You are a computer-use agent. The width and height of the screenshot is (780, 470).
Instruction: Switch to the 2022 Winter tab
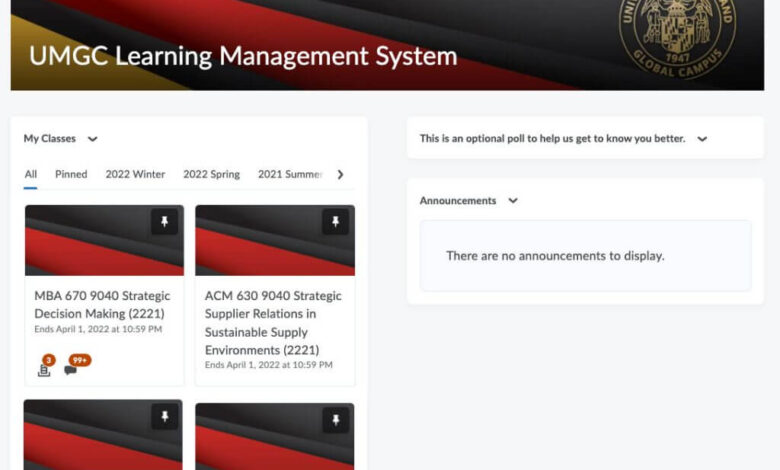coord(135,174)
